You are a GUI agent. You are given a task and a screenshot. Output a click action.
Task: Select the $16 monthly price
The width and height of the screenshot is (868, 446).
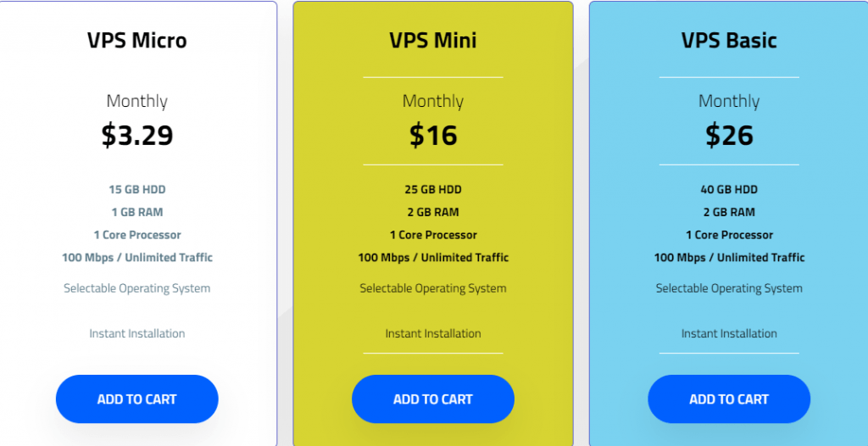[x=433, y=135]
